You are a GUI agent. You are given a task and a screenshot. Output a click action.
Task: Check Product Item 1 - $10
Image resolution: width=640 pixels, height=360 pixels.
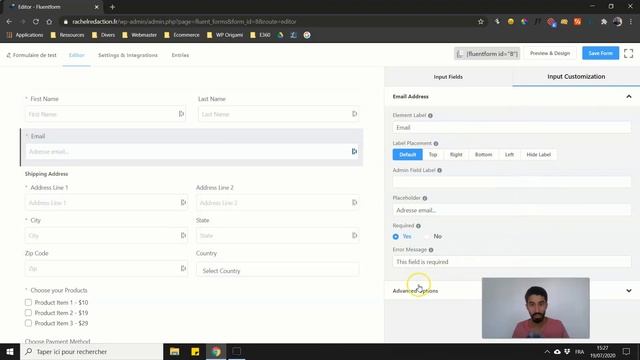click(x=28, y=302)
